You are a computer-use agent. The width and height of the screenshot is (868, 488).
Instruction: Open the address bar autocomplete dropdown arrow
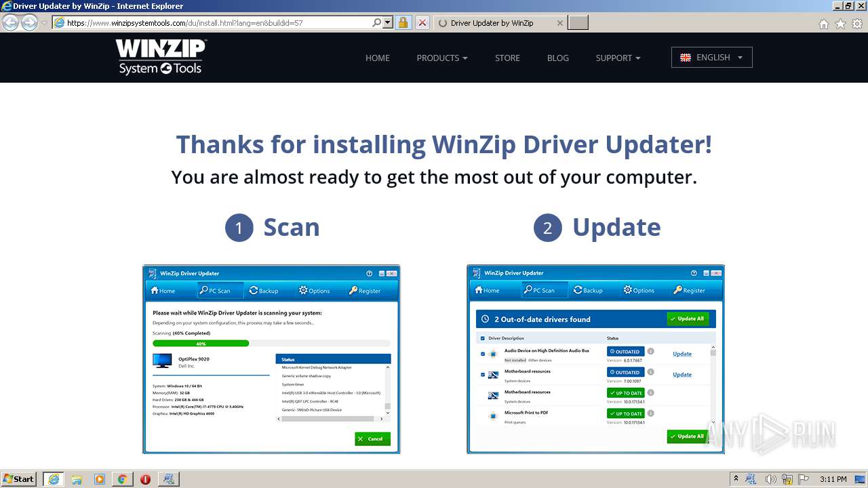[388, 22]
